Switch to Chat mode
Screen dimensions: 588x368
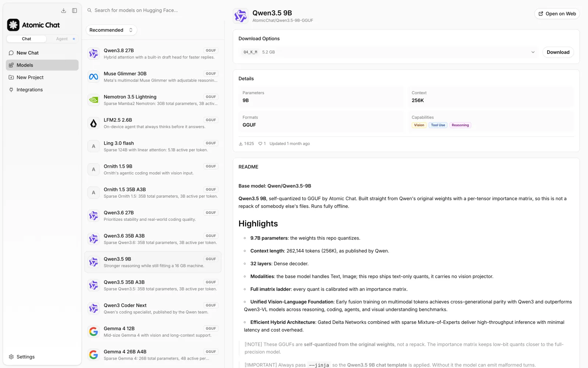coord(26,39)
